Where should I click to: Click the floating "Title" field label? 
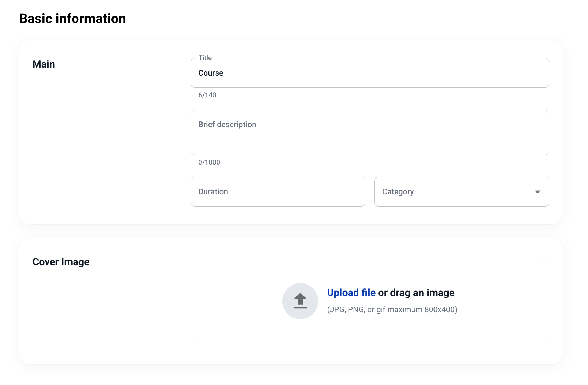pyautogui.click(x=205, y=58)
